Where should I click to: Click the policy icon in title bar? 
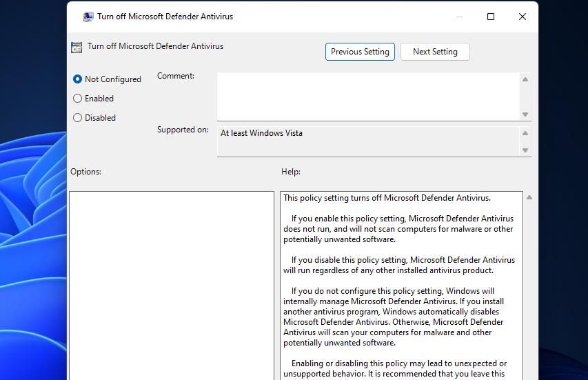88,17
